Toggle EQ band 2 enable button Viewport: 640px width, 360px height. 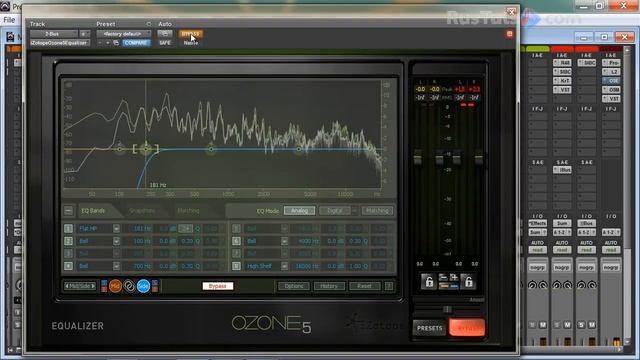68,241
